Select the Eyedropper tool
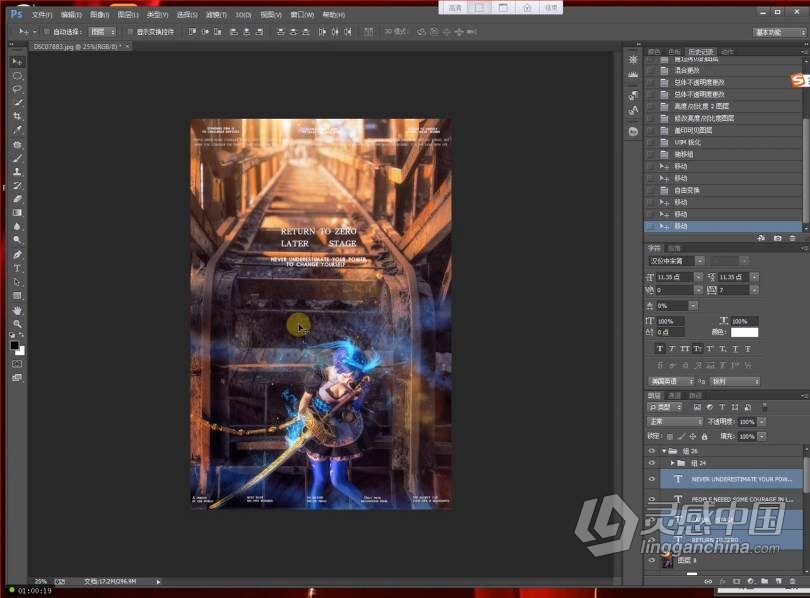The width and height of the screenshot is (810, 598). pos(17,130)
